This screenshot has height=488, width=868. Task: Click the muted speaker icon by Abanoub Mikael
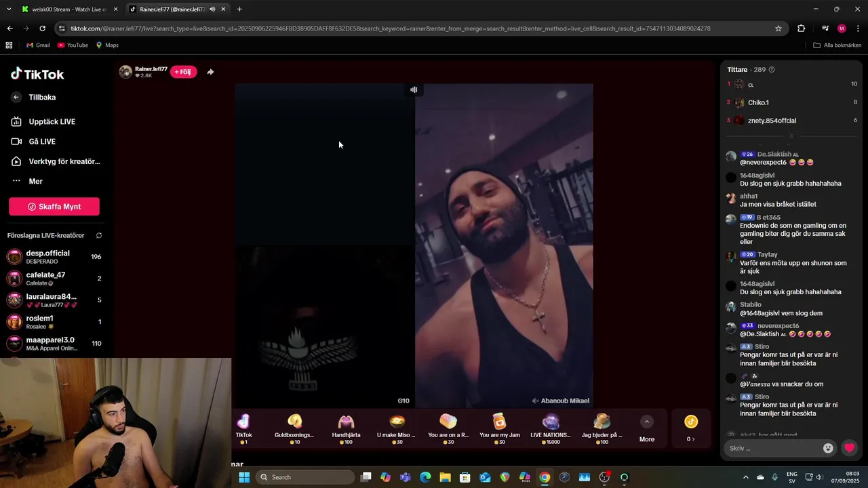click(x=535, y=401)
